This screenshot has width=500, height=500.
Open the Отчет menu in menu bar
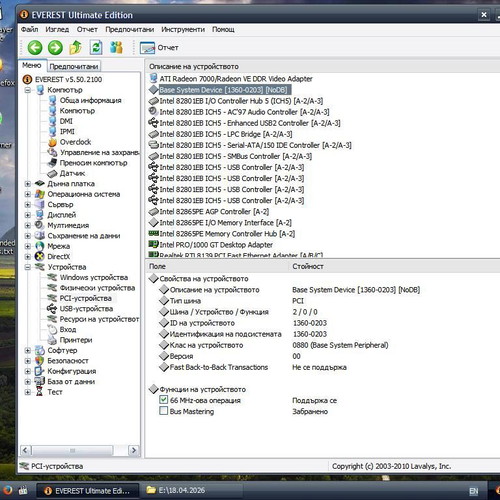87,29
